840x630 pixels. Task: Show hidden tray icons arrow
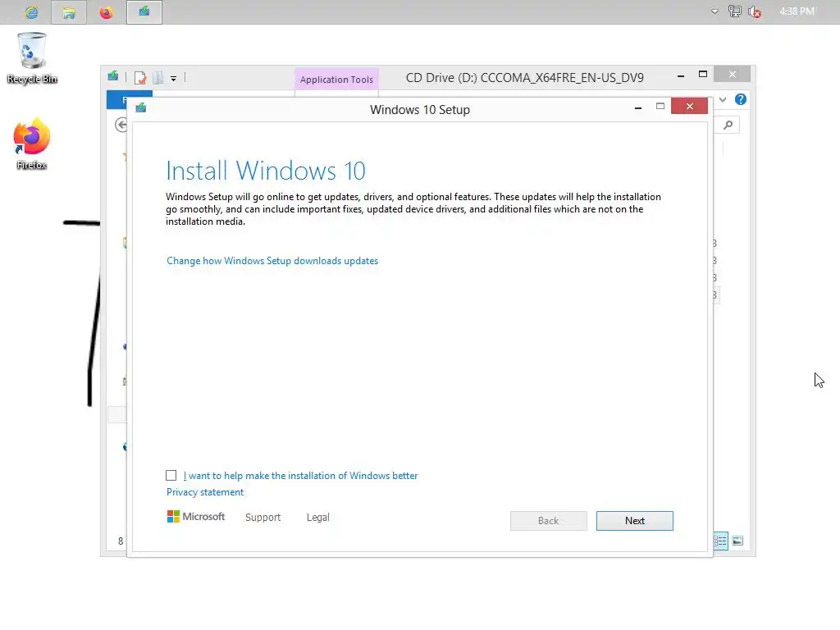tap(714, 11)
